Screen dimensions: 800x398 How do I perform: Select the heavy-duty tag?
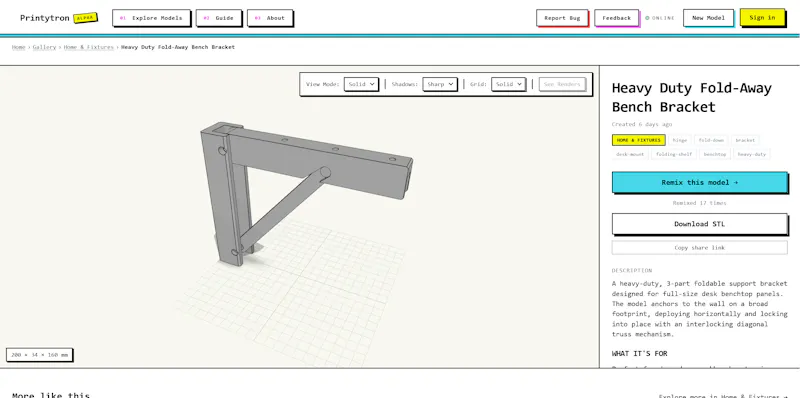752,154
